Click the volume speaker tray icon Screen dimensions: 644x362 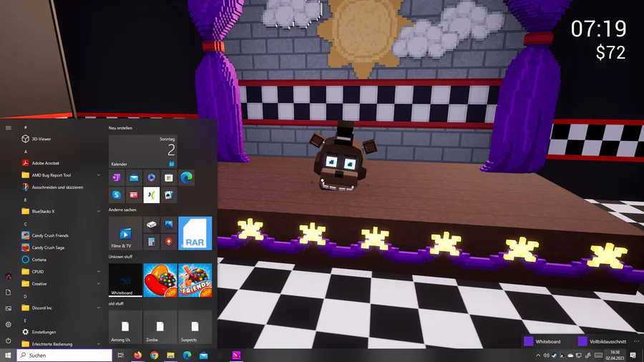(x=546, y=356)
